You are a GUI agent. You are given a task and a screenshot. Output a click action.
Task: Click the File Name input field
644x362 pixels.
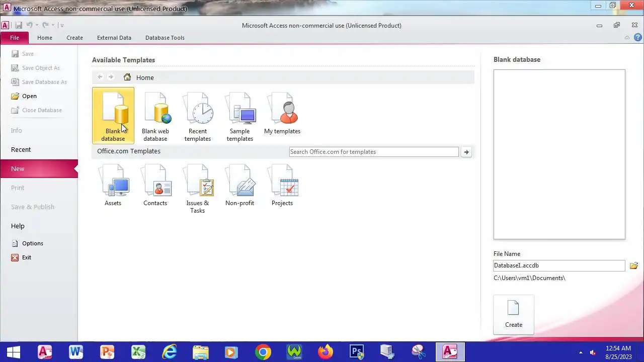pos(559,265)
